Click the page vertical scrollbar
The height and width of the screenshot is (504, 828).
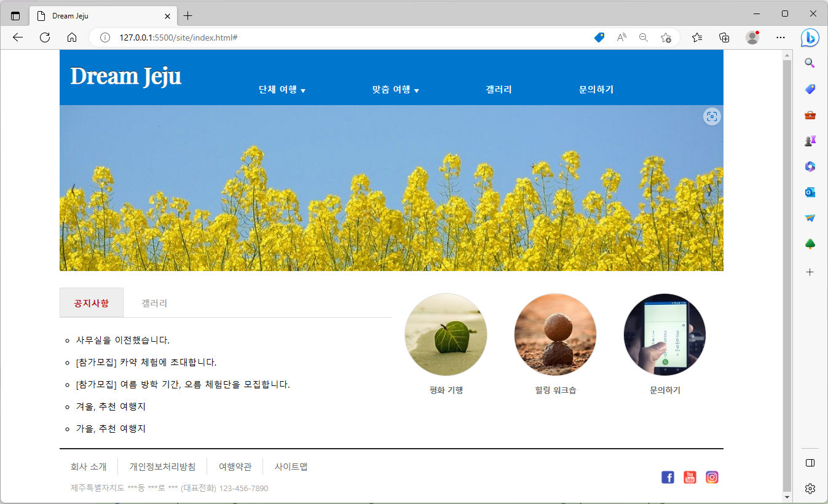[x=787, y=275]
